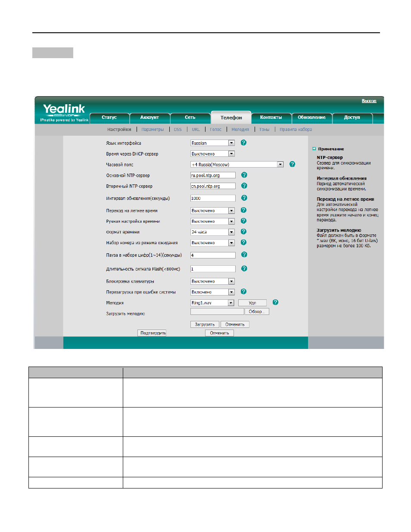This screenshot has width=411, height=532.
Task: Click help icon beside update interval field
Action: tap(244, 198)
